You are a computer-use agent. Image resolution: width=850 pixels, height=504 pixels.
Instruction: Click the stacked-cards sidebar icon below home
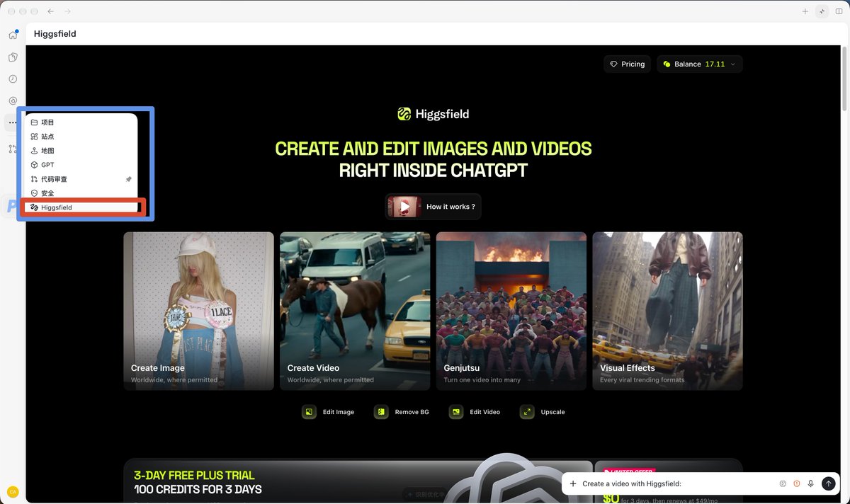pyautogui.click(x=13, y=57)
